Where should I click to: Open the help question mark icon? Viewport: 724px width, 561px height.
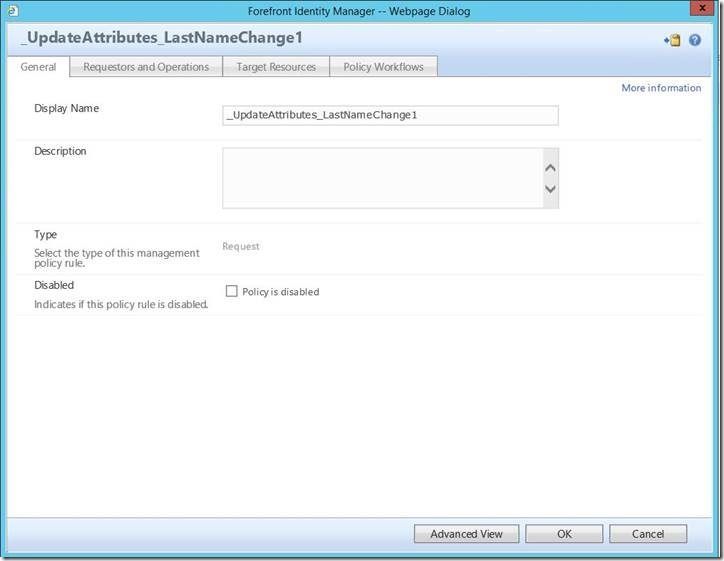(694, 40)
